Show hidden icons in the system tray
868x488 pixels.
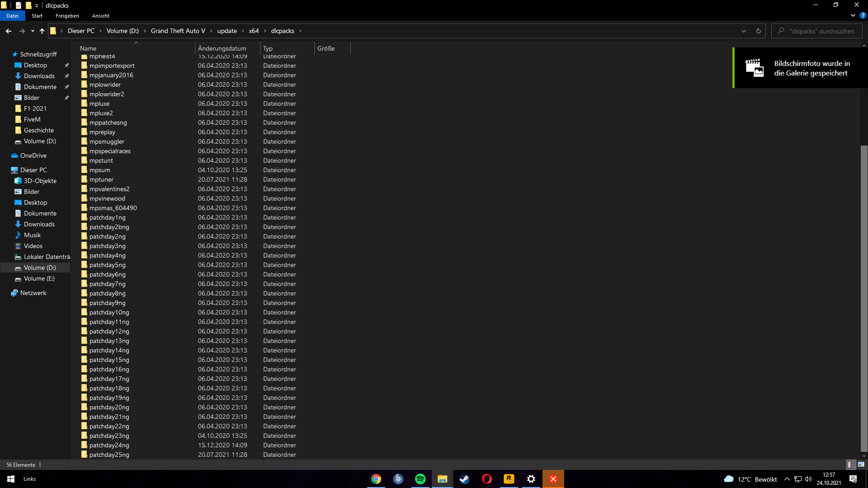click(787, 479)
